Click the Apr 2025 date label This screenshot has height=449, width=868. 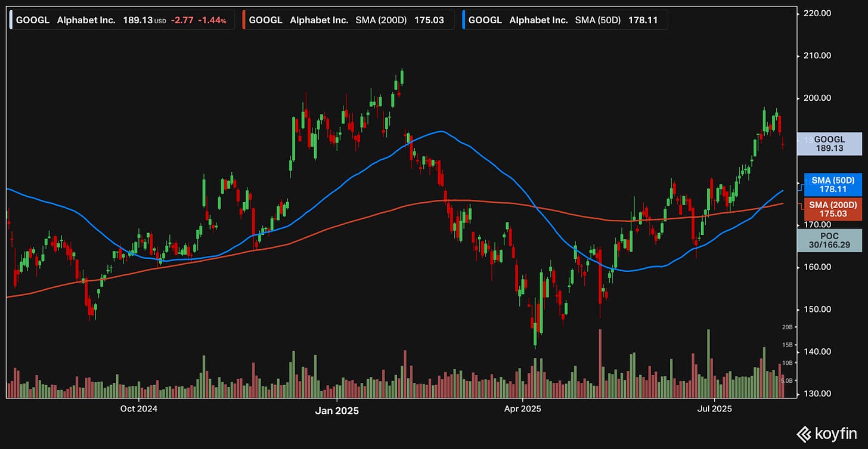(x=522, y=409)
